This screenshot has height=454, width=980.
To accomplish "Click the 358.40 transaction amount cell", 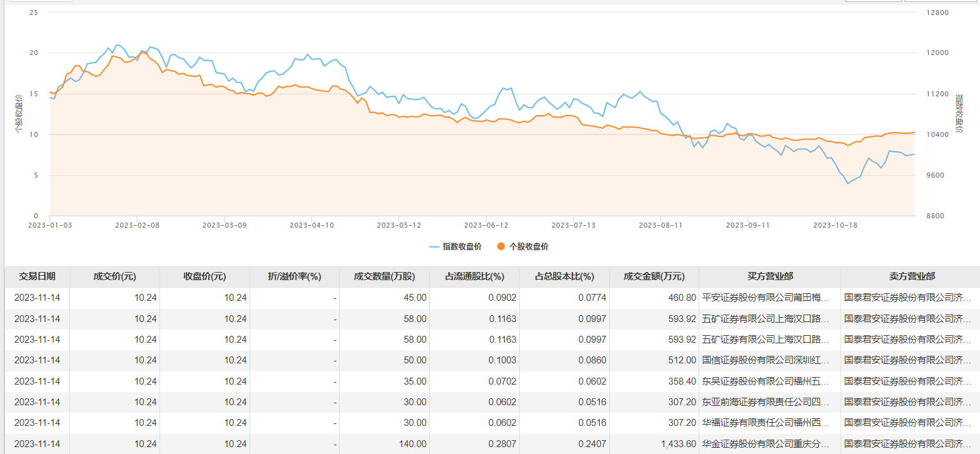I will pos(655,381).
